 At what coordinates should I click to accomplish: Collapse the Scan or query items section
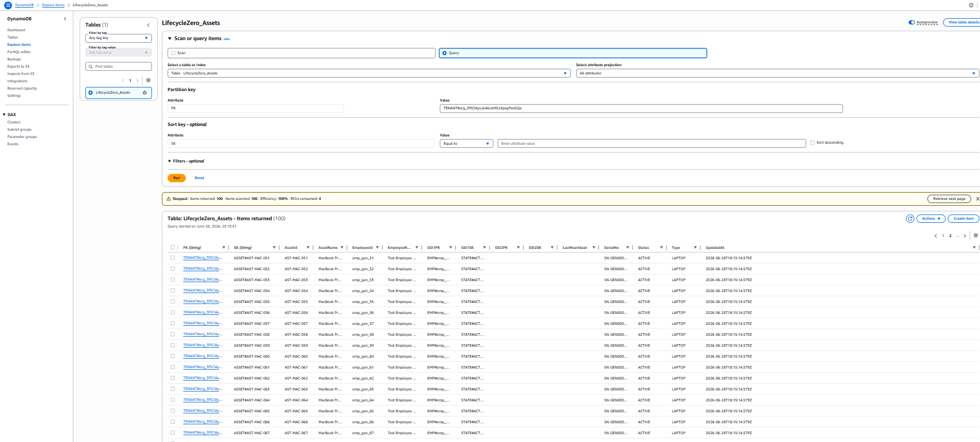(170, 39)
